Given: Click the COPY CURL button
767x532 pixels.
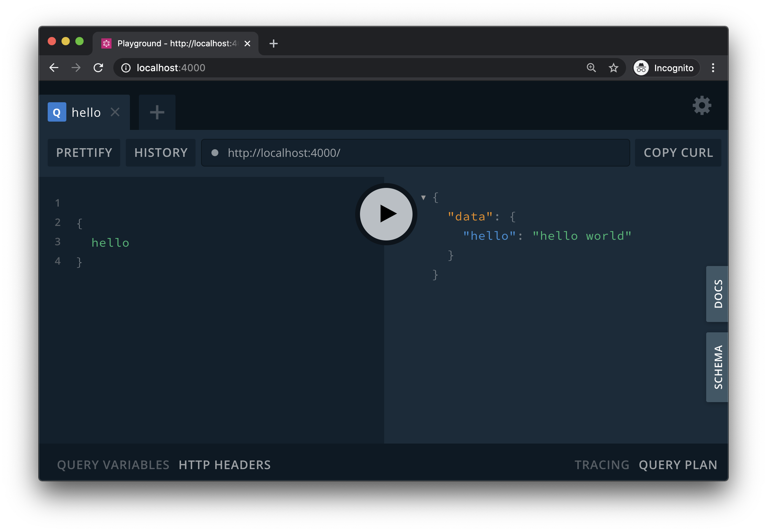Looking at the screenshot, I should pyautogui.click(x=678, y=153).
